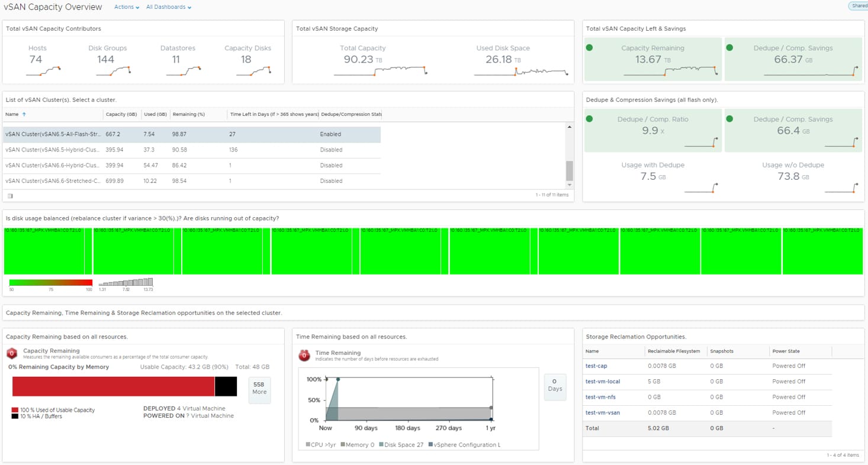Click the green status dot beside Dedupe Savings 66.4 GB

pos(729,119)
